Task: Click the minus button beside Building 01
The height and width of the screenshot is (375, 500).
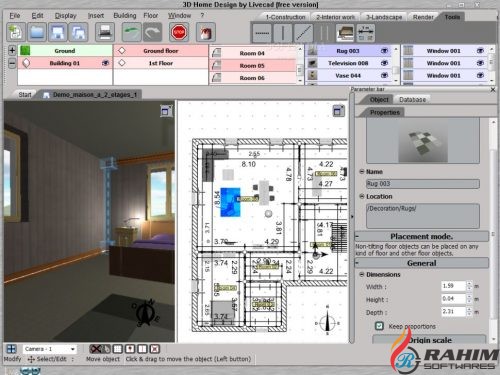Action: coord(12,63)
